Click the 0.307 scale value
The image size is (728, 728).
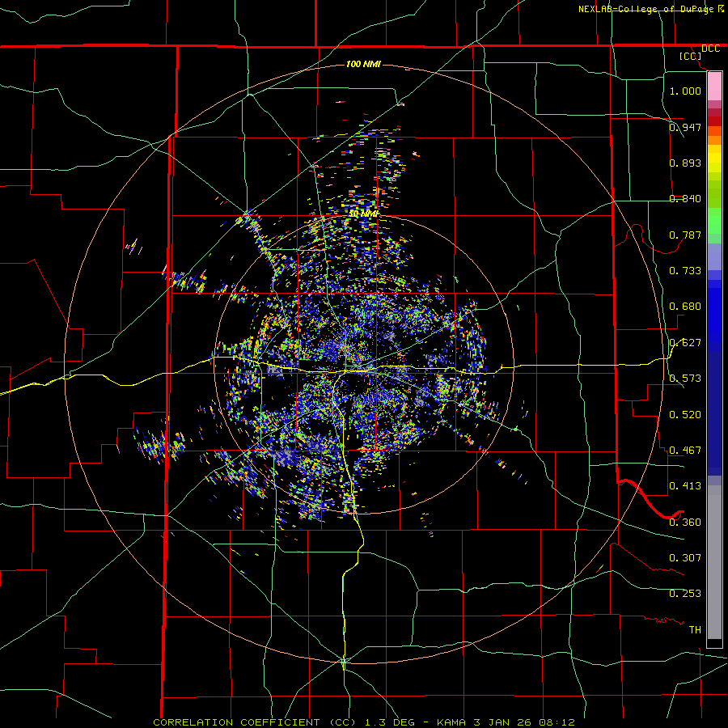coord(685,558)
